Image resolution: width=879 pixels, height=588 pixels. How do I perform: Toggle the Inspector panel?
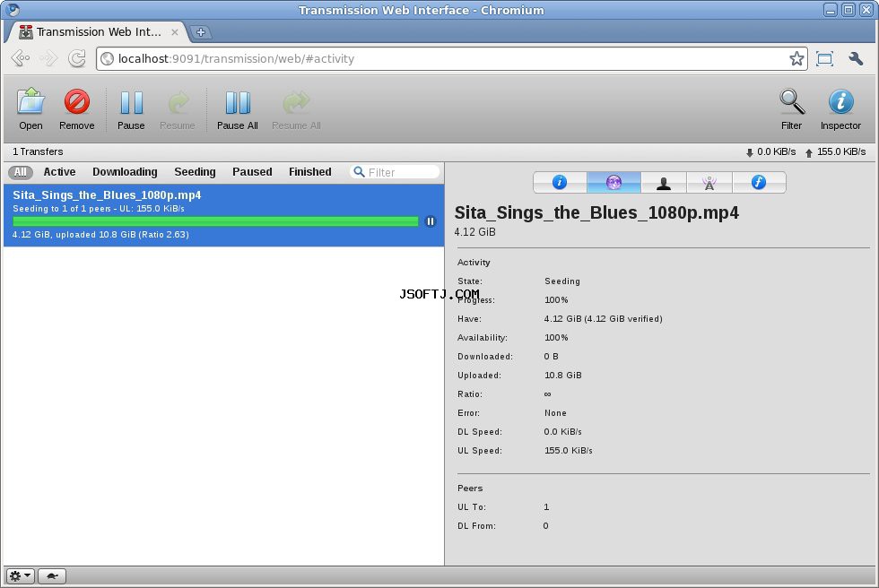(840, 109)
